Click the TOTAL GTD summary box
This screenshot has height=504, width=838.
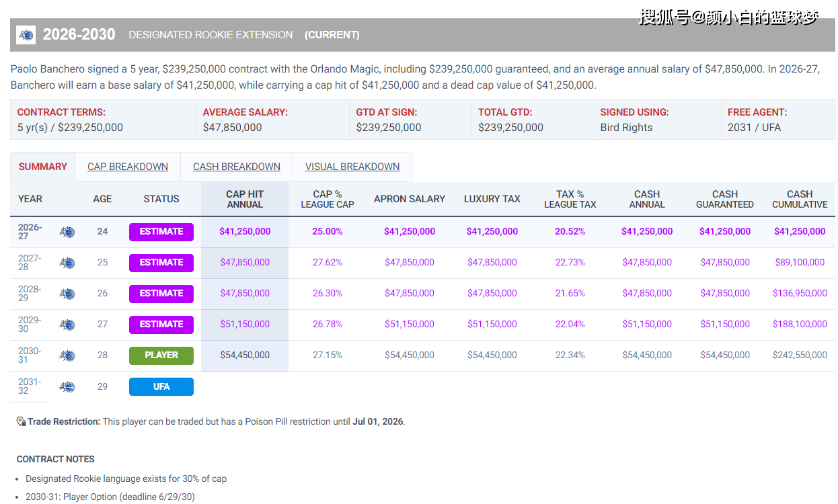coord(533,120)
